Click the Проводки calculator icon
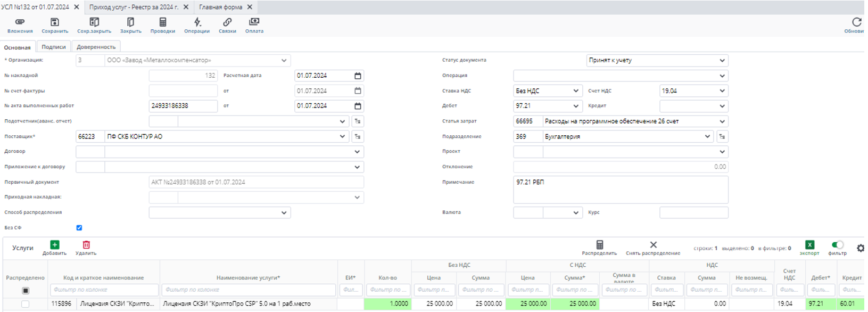 (x=163, y=22)
